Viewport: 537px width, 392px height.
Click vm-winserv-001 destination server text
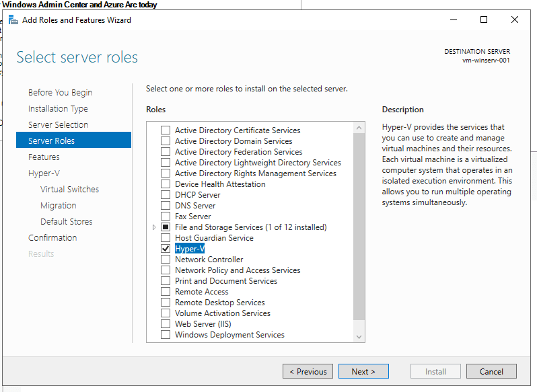click(486, 61)
